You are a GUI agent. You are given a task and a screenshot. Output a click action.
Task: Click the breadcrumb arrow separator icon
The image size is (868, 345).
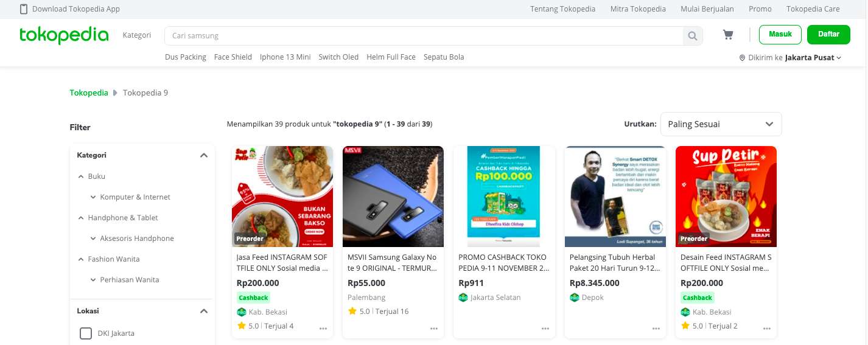[115, 93]
